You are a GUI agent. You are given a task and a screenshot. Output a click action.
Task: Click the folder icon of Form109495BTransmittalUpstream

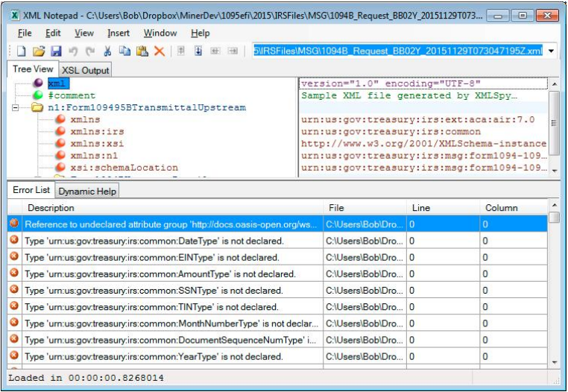click(x=37, y=107)
